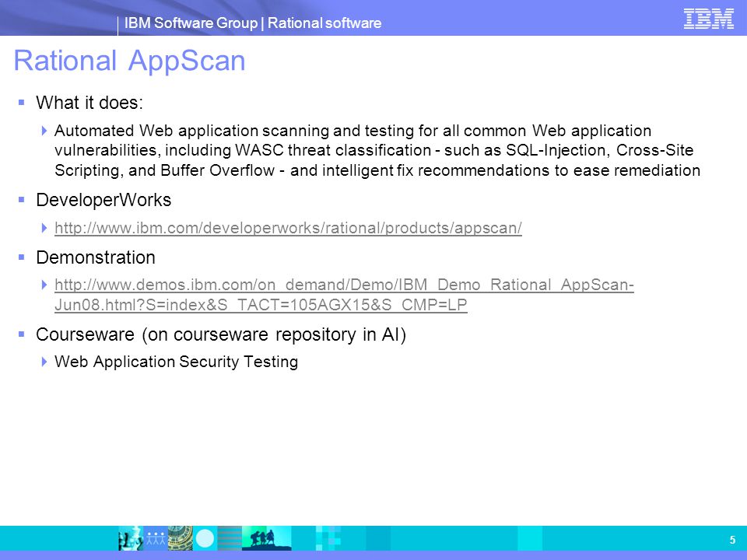Click the IBM logo in header
The image size is (747, 560).
(x=708, y=19)
